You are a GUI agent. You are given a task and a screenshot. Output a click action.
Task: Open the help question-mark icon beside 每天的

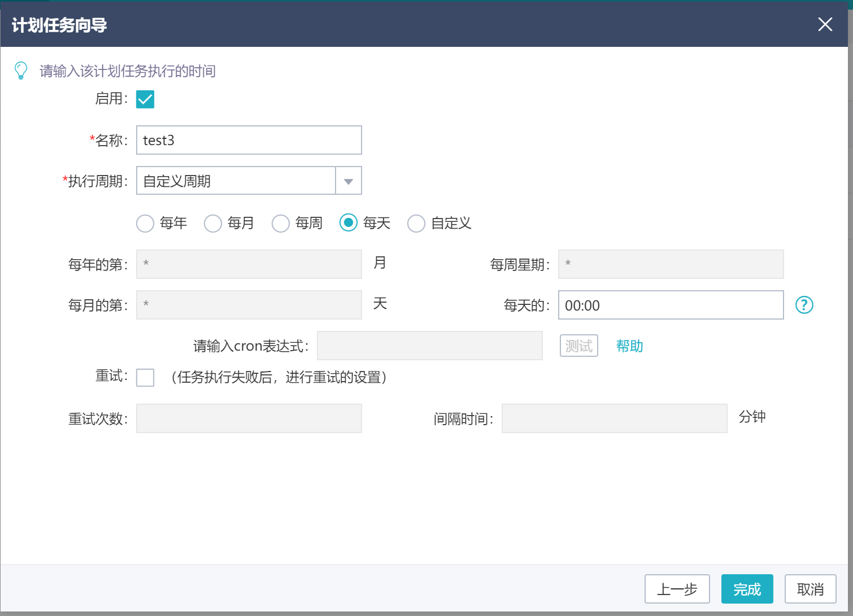[x=804, y=305]
